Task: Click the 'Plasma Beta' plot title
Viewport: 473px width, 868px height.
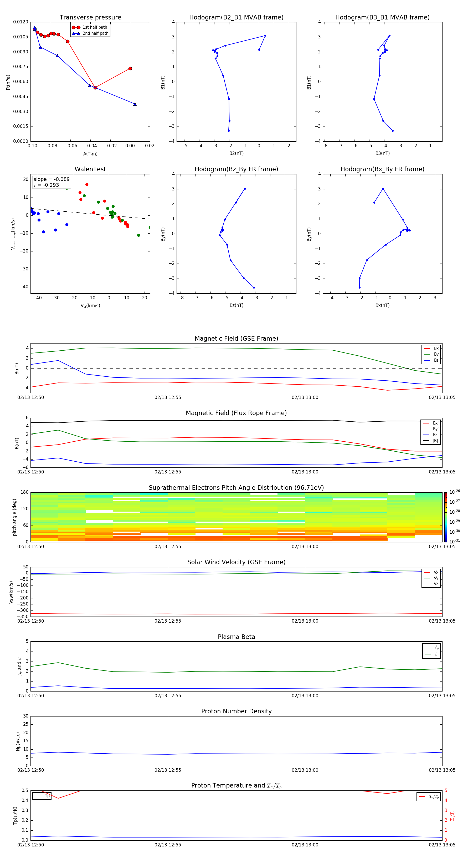Action: pyautogui.click(x=236, y=637)
